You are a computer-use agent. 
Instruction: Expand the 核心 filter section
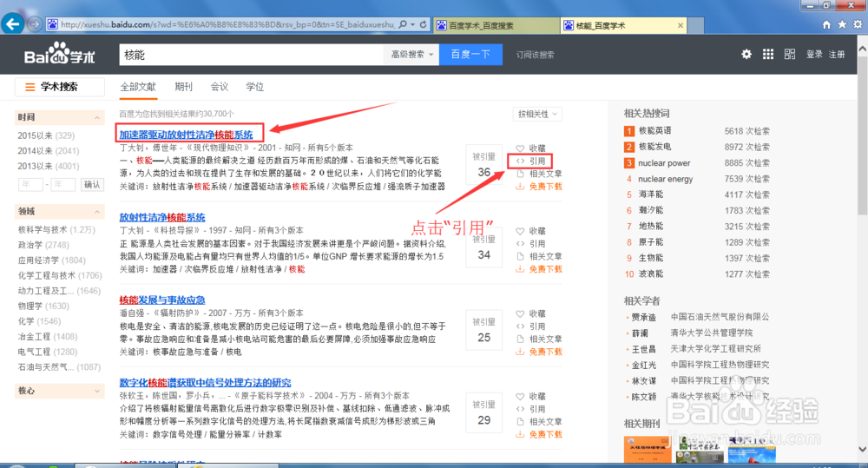point(97,391)
